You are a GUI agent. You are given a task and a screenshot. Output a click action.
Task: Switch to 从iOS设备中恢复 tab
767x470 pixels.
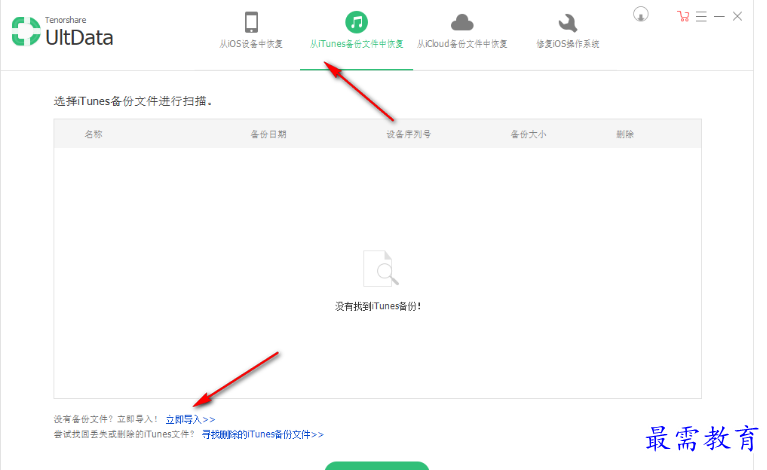(251, 44)
